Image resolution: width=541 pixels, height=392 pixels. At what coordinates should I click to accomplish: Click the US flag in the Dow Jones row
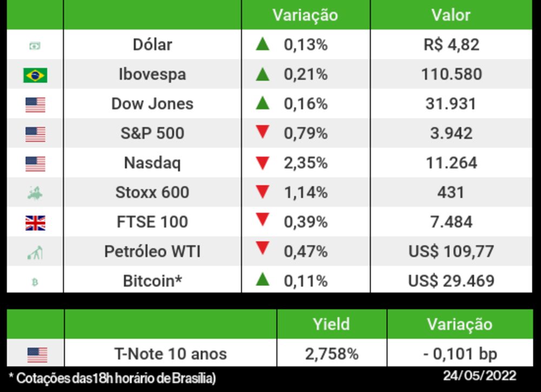click(x=35, y=105)
